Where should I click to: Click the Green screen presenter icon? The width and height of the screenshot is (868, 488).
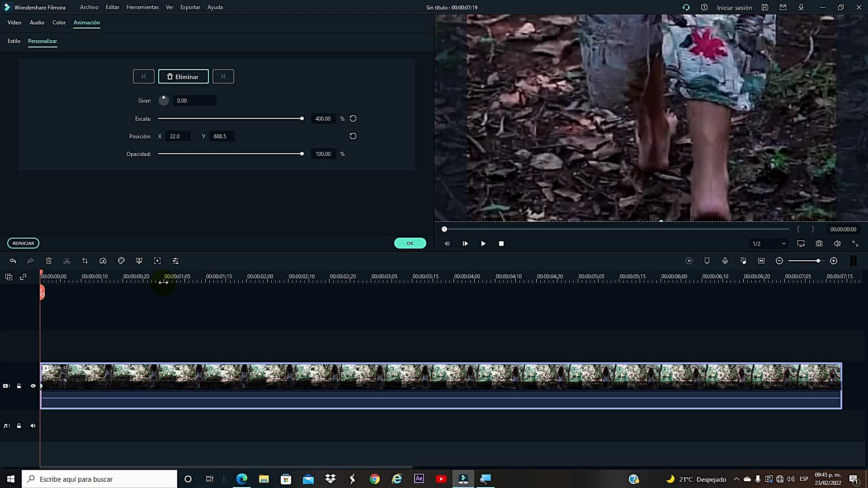click(139, 261)
